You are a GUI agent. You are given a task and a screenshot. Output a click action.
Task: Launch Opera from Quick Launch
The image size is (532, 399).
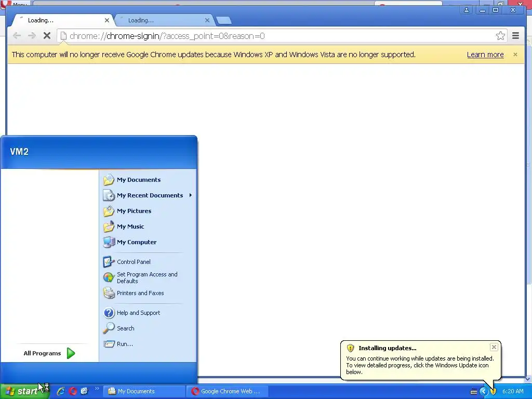73,391
